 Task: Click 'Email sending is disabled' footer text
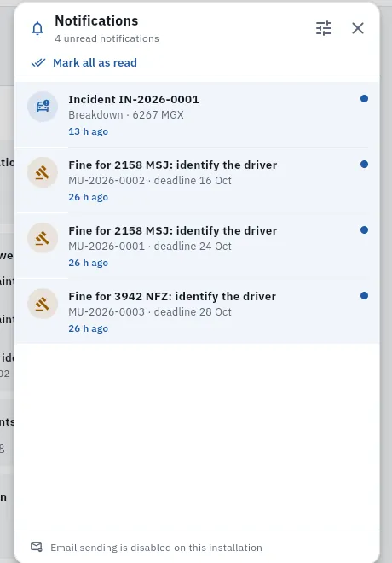click(x=156, y=548)
